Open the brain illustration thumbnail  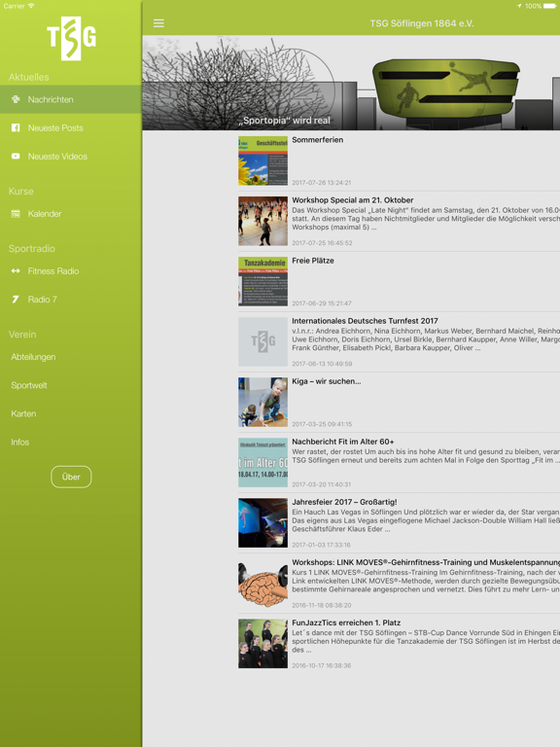[x=262, y=584]
